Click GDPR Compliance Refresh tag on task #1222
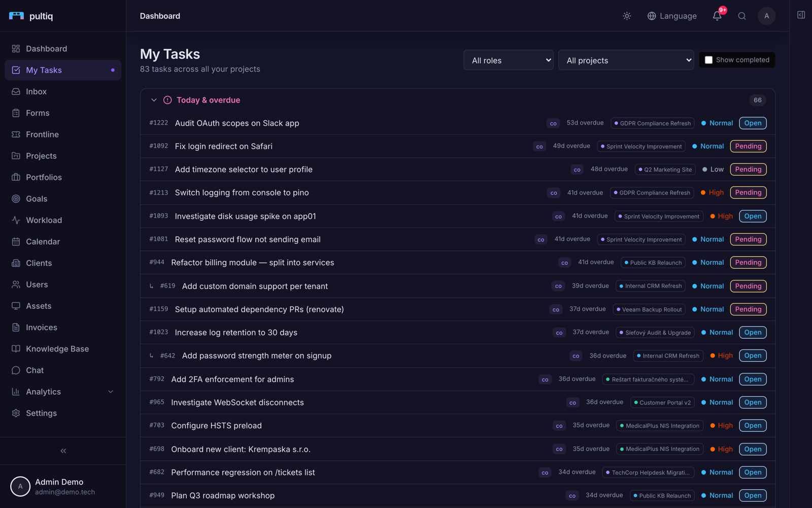 (652, 123)
